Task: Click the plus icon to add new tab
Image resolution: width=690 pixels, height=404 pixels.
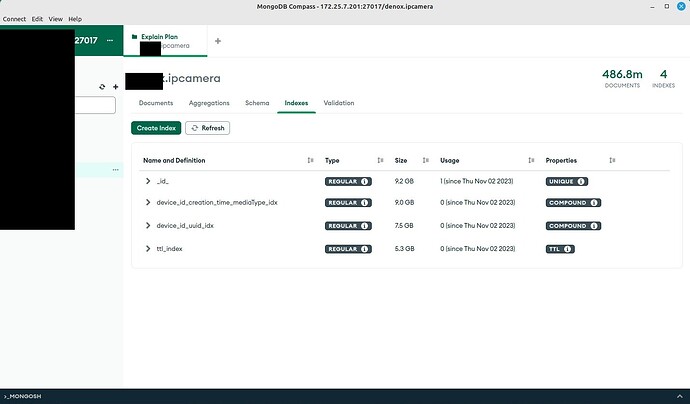Action: 218,41
